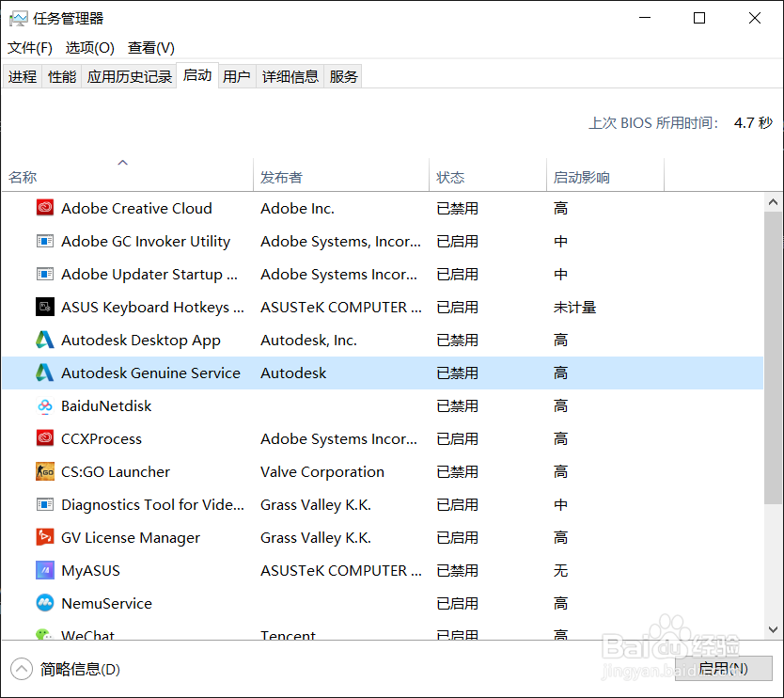This screenshot has width=784, height=698.
Task: Click the Autodesk Genuine Service icon
Action: coord(45,373)
